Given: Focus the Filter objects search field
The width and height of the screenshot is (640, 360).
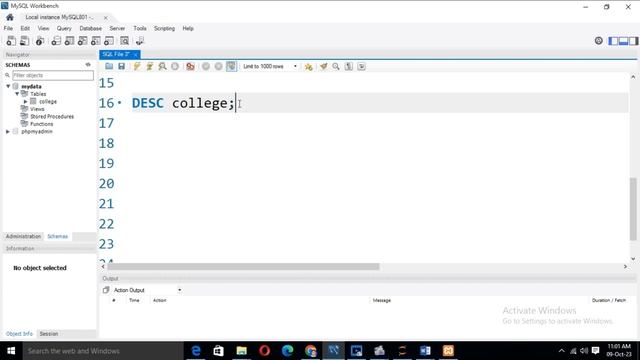Looking at the screenshot, I should [x=53, y=75].
